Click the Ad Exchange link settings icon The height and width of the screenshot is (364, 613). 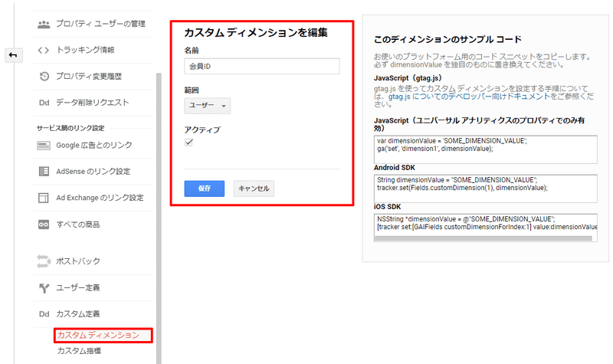tap(44, 198)
